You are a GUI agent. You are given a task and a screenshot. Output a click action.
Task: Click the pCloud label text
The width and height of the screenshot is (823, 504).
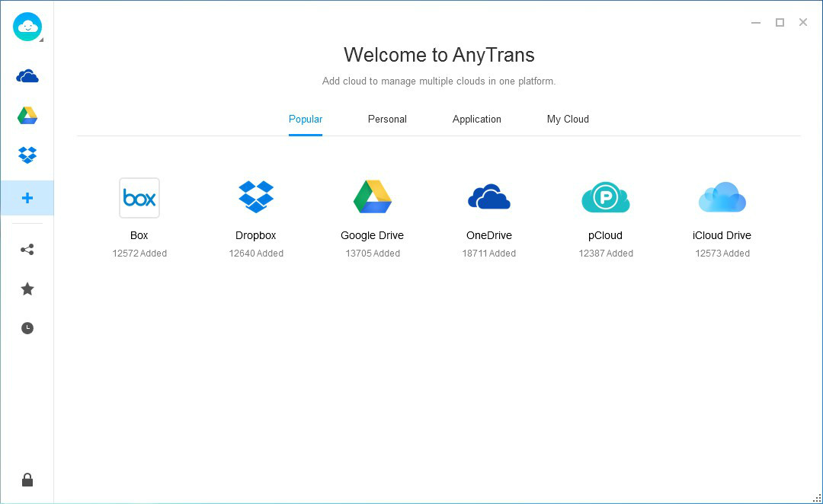pyautogui.click(x=605, y=235)
